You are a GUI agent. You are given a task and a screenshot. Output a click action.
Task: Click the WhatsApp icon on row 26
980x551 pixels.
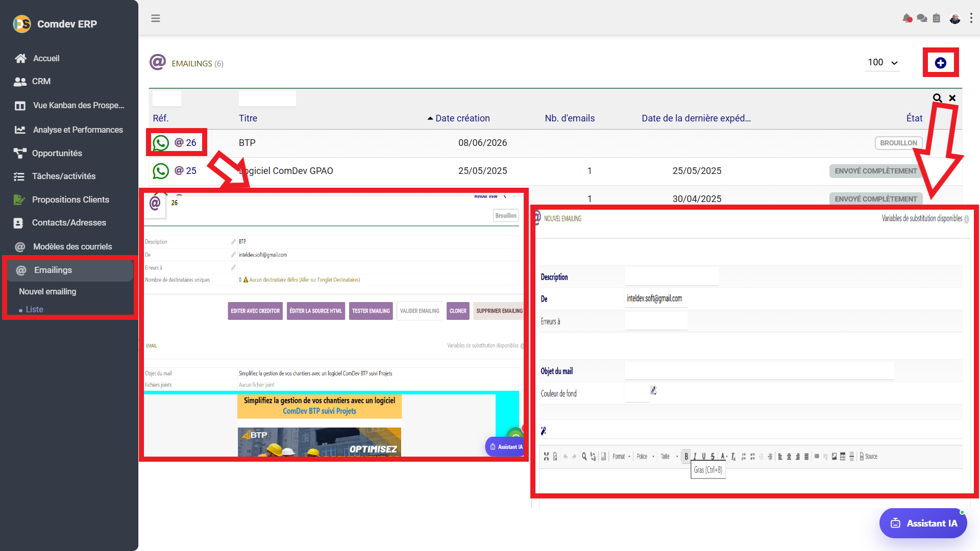point(161,143)
